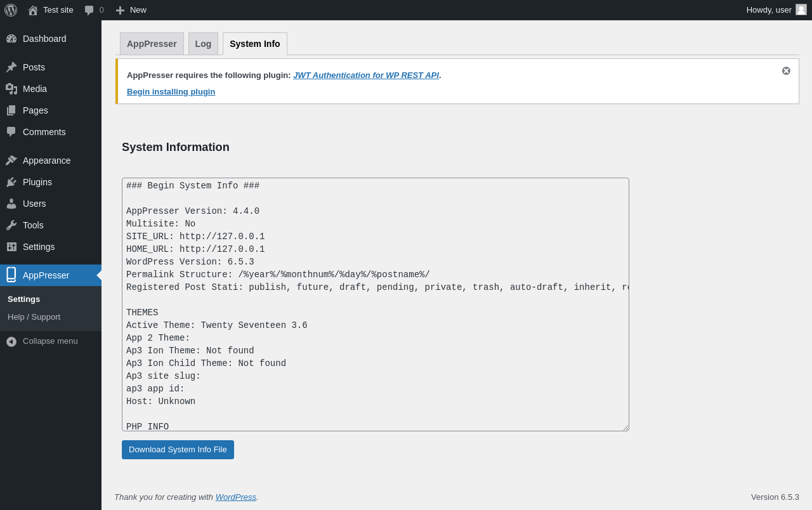The height and width of the screenshot is (510, 812).
Task: Click the Media library icon
Action: tap(11, 89)
